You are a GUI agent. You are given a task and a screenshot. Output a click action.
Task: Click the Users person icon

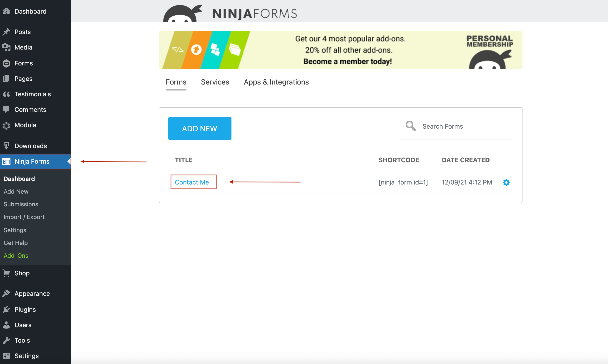7,325
